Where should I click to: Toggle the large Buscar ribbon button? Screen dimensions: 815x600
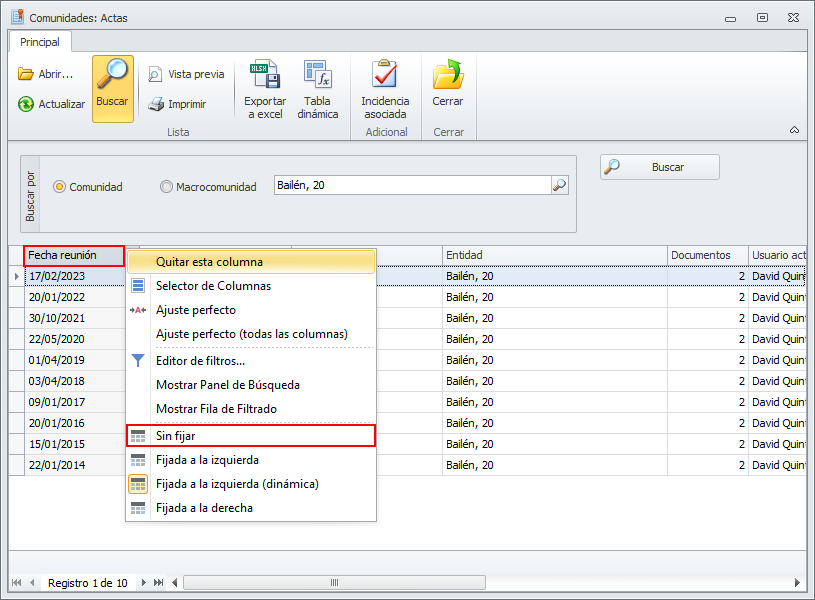112,88
